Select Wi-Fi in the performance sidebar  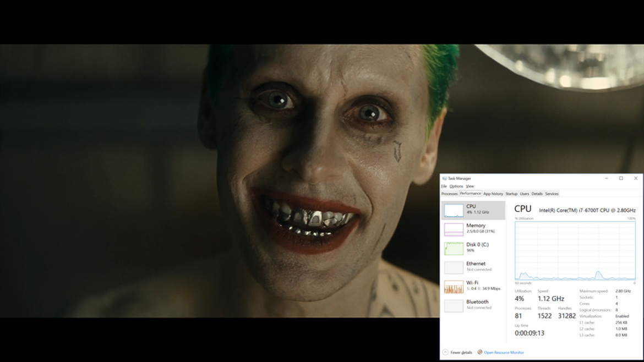click(x=473, y=286)
